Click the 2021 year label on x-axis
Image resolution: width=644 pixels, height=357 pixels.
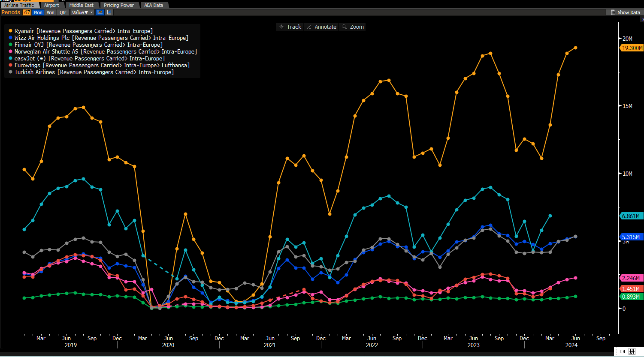(x=270, y=345)
